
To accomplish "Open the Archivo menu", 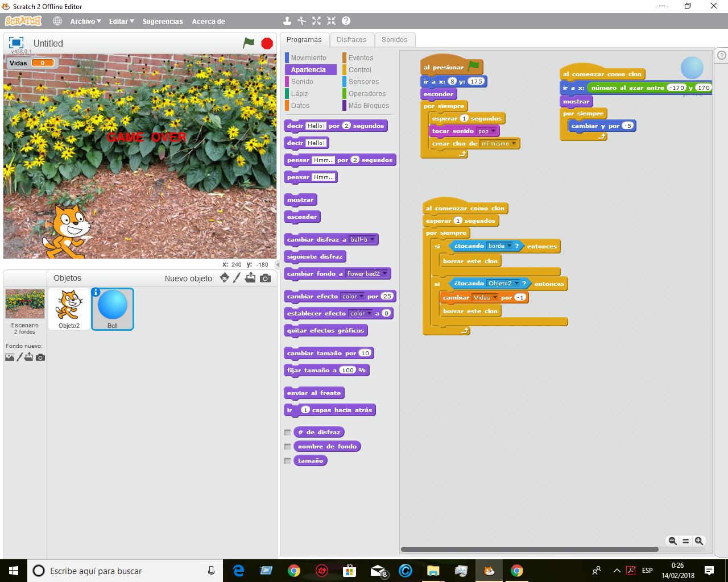I will coord(85,21).
